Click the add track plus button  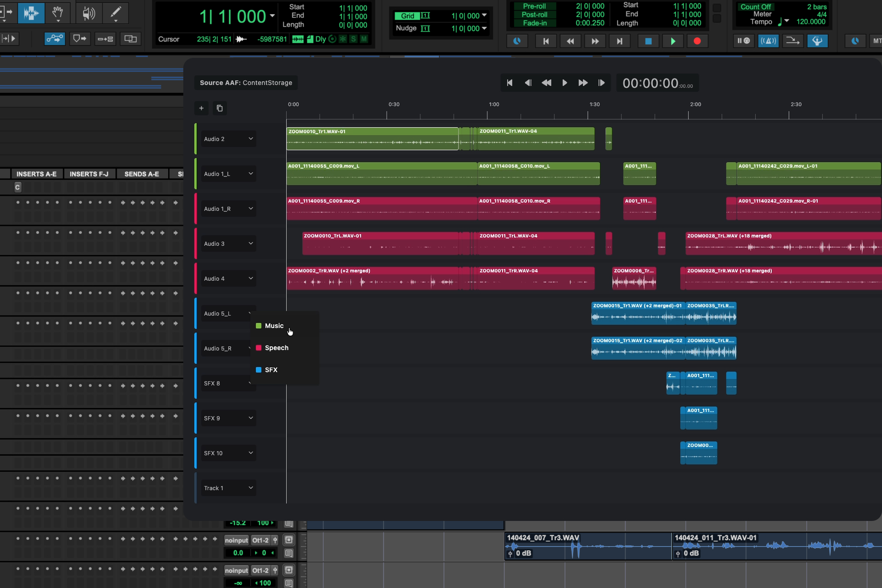tap(201, 108)
